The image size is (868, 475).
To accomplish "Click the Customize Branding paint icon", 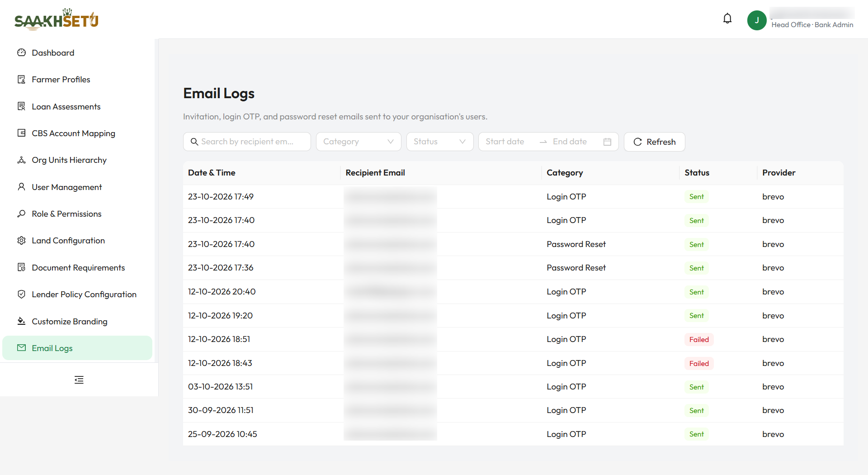I will tap(21, 321).
